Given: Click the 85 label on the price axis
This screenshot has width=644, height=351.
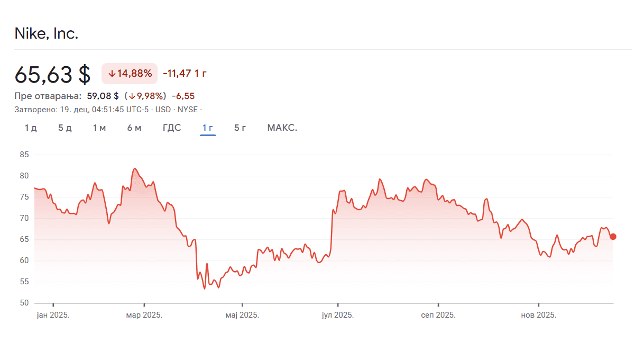Looking at the screenshot, I should coord(24,155).
